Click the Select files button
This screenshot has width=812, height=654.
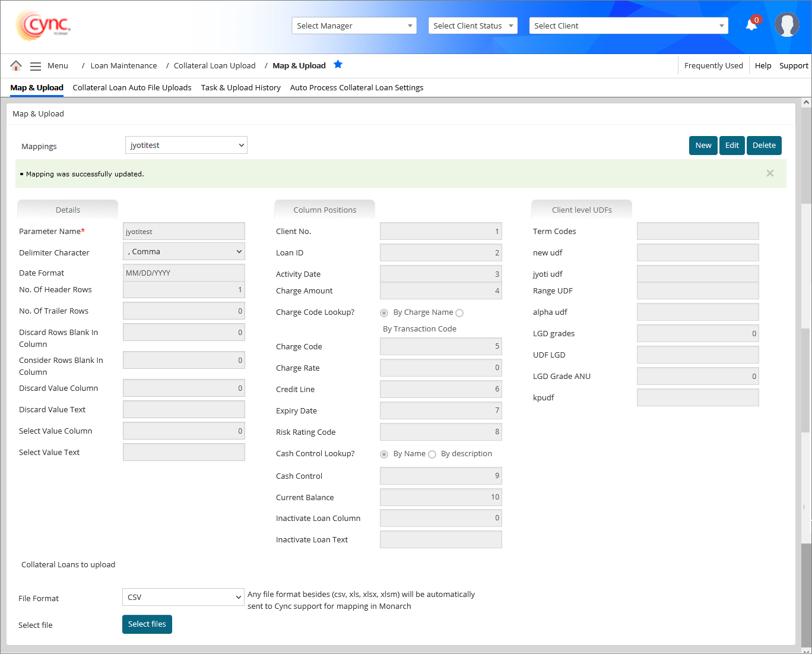click(147, 624)
